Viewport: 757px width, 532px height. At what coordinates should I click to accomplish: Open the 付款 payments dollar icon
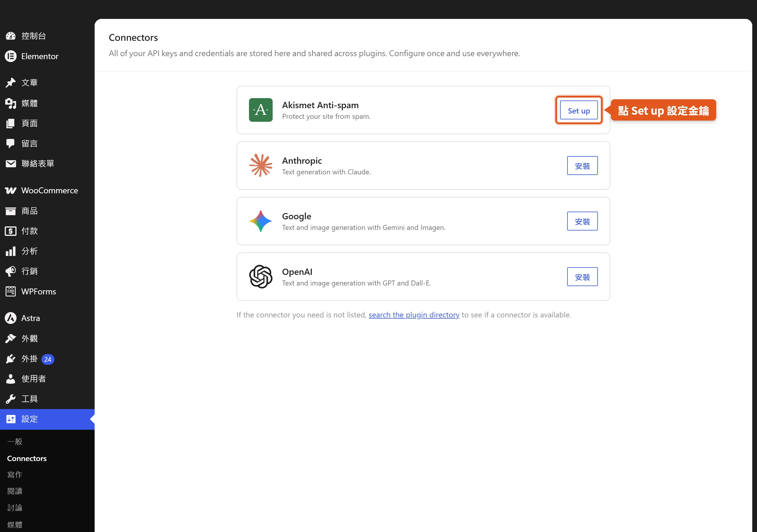coord(11,231)
